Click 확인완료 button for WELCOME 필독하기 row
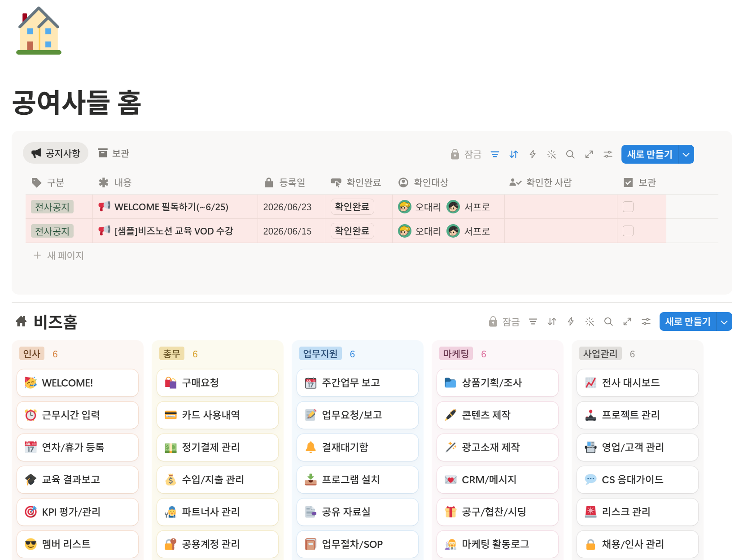 click(352, 207)
